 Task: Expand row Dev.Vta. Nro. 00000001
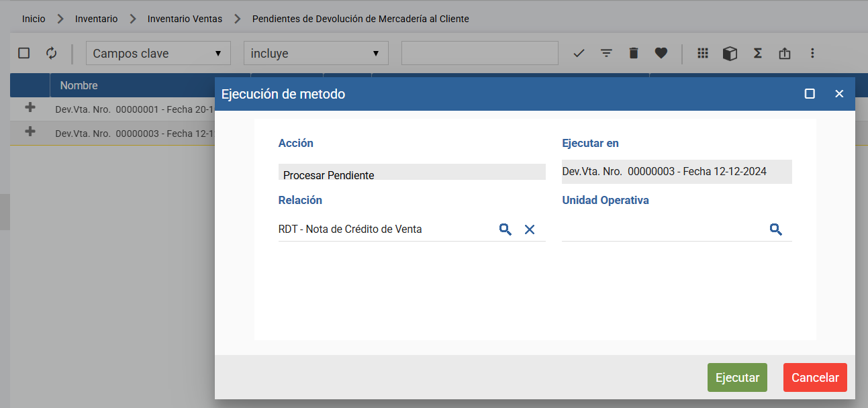pos(30,107)
